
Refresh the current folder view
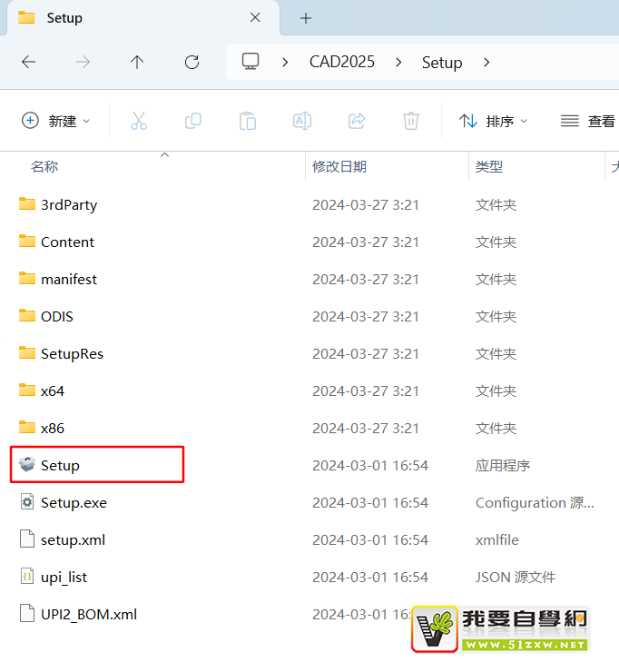[192, 62]
